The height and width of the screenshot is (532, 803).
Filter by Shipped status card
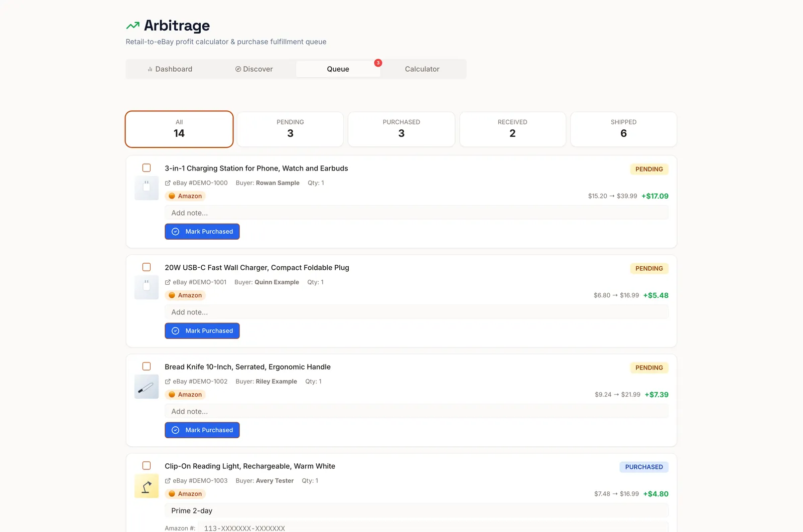[624, 129]
